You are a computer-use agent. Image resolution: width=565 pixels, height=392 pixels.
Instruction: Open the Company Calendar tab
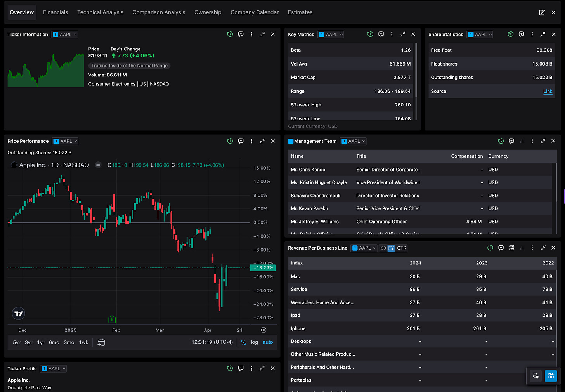255,12
